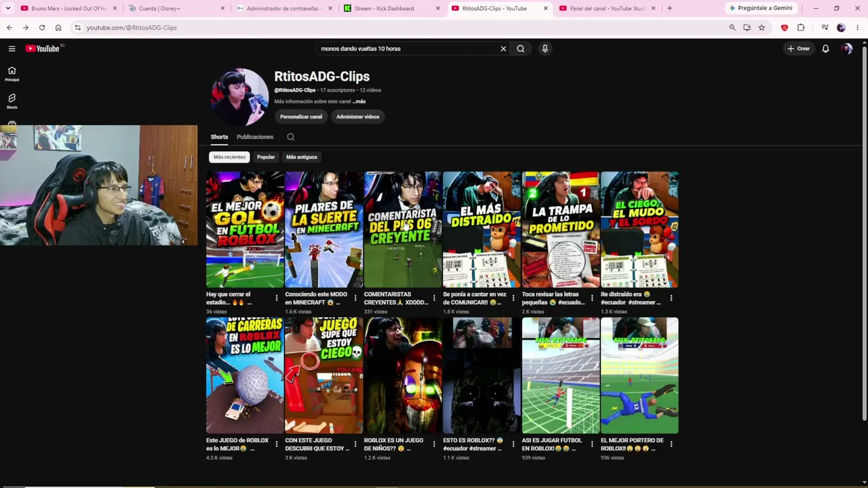This screenshot has width=868, height=488.
Task: Open the 'El ciego, el mudo y el sordo' thumbnail
Action: (x=639, y=230)
